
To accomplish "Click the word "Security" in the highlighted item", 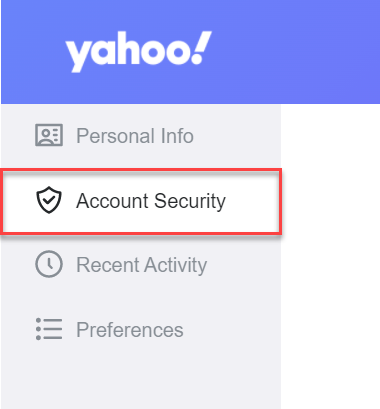I will click(x=190, y=201).
